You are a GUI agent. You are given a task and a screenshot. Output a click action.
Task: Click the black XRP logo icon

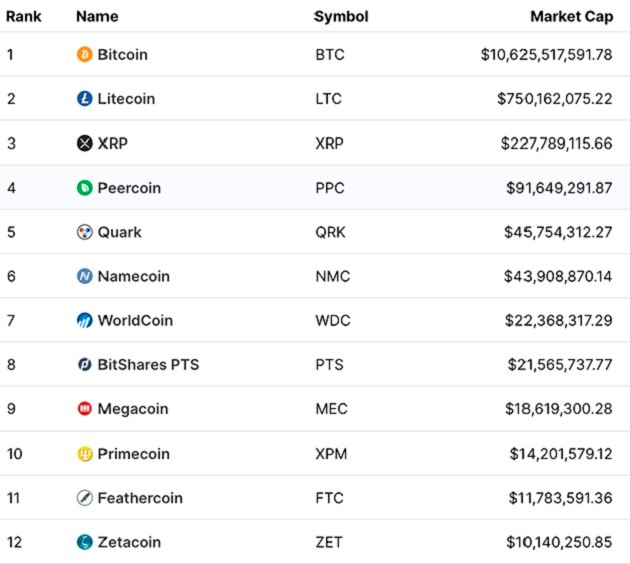85,143
